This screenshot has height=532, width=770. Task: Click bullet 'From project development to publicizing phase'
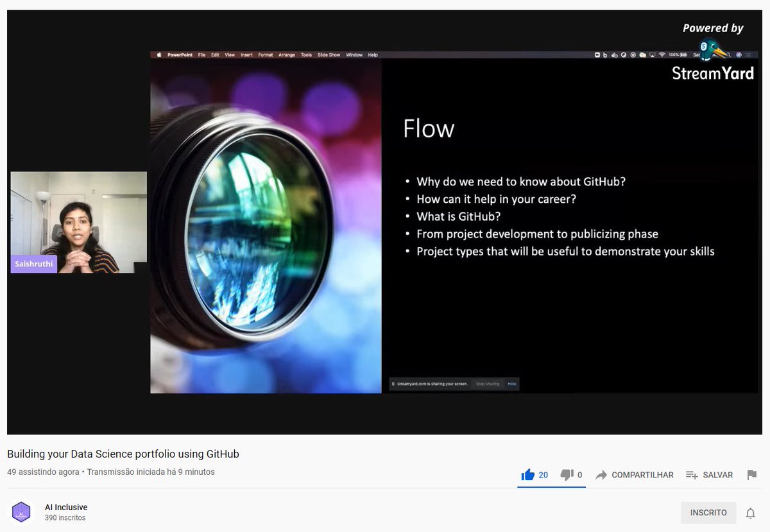pyautogui.click(x=537, y=234)
